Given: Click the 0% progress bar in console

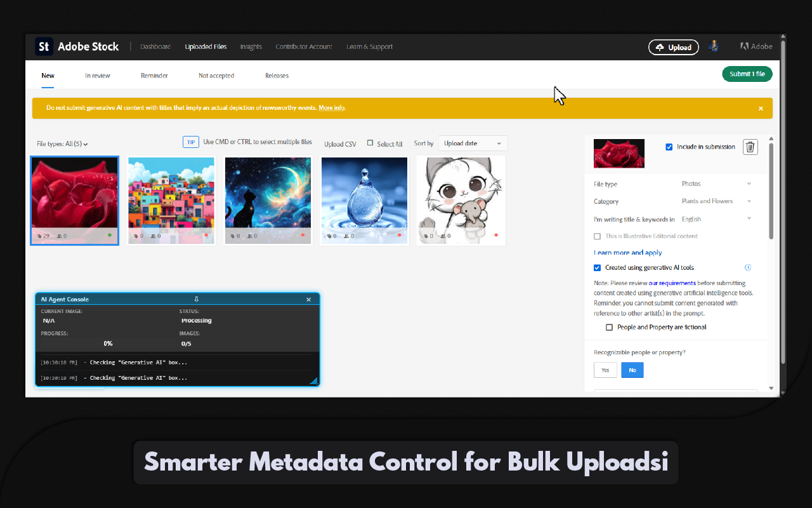Looking at the screenshot, I should pyautogui.click(x=108, y=344).
